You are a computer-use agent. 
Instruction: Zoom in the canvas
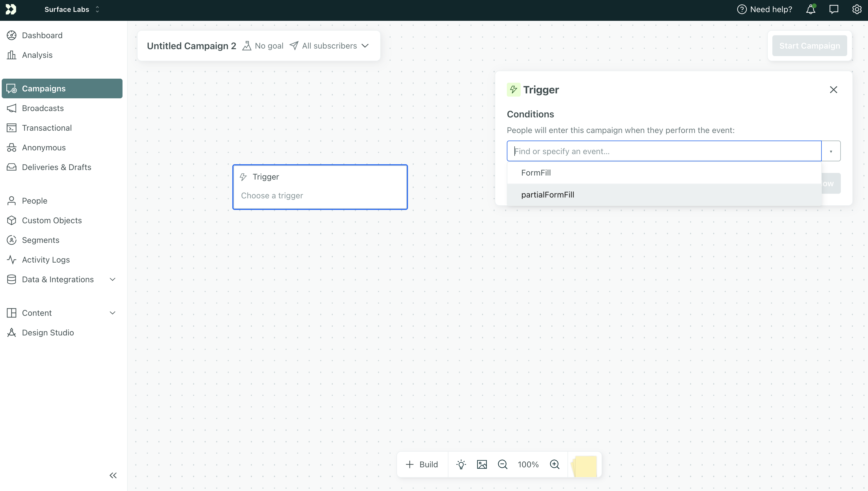[x=554, y=464]
